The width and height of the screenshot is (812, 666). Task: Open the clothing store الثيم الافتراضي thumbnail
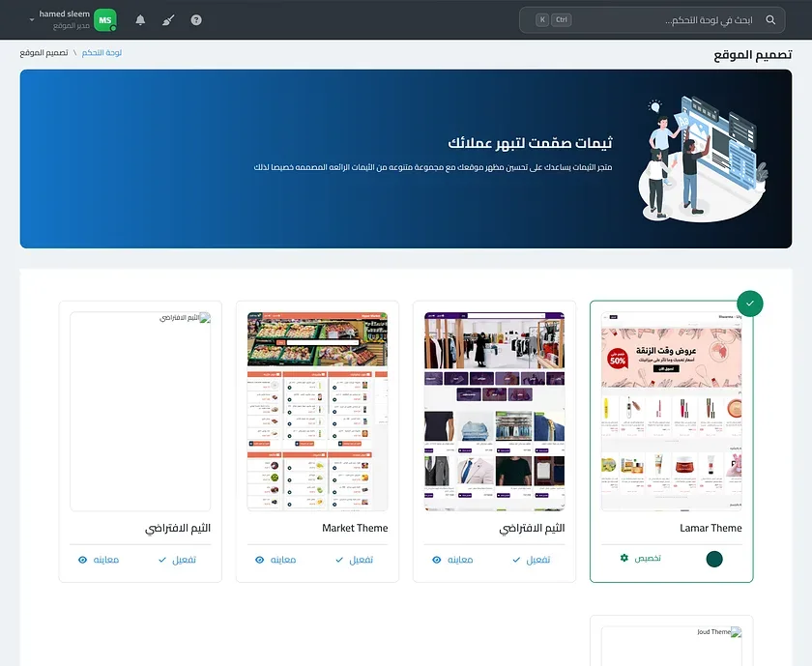click(x=494, y=411)
